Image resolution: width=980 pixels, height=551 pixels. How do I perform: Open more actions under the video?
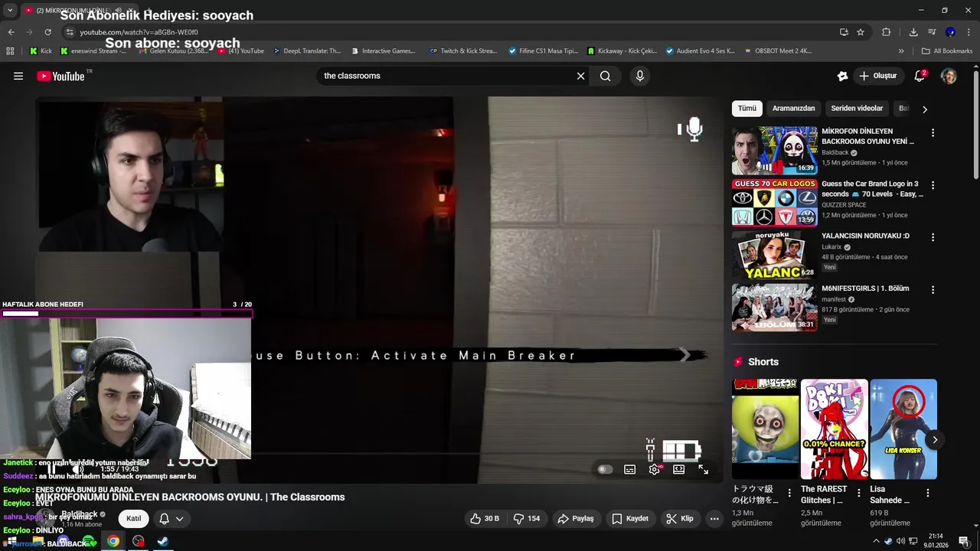[x=714, y=518]
